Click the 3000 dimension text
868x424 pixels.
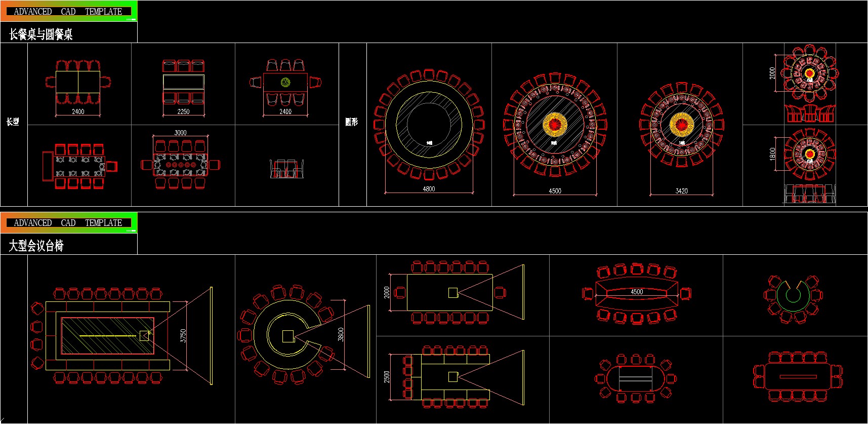[x=180, y=133]
